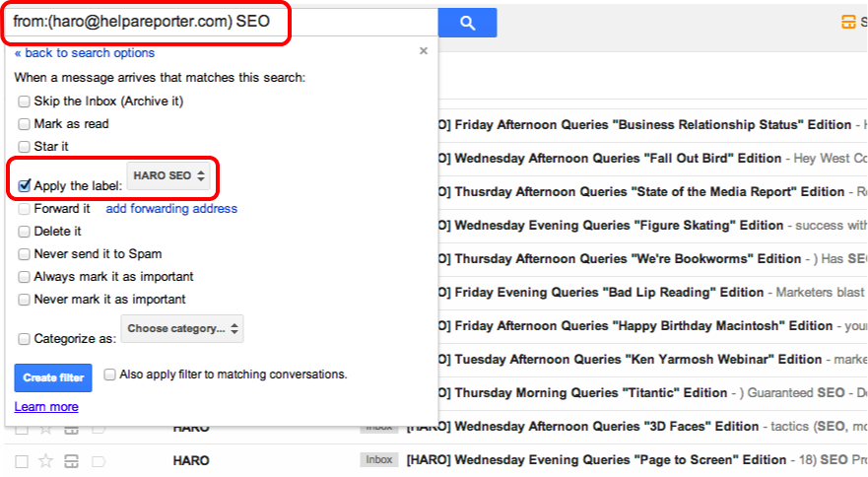The image size is (868, 477).
Task: Star the bottom HARO email
Action: coord(45,460)
